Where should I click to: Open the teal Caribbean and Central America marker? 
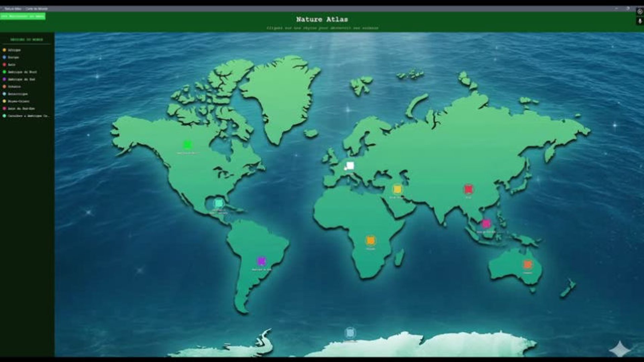coord(219,203)
